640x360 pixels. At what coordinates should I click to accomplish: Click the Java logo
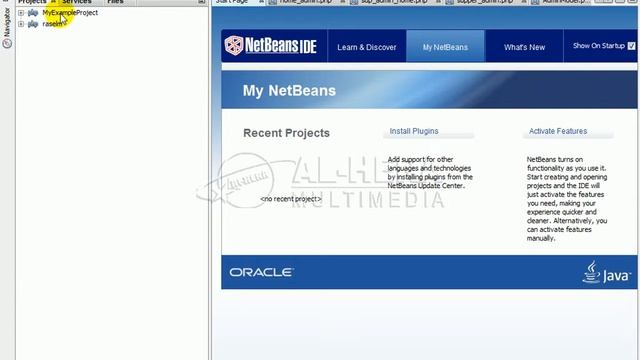606,273
